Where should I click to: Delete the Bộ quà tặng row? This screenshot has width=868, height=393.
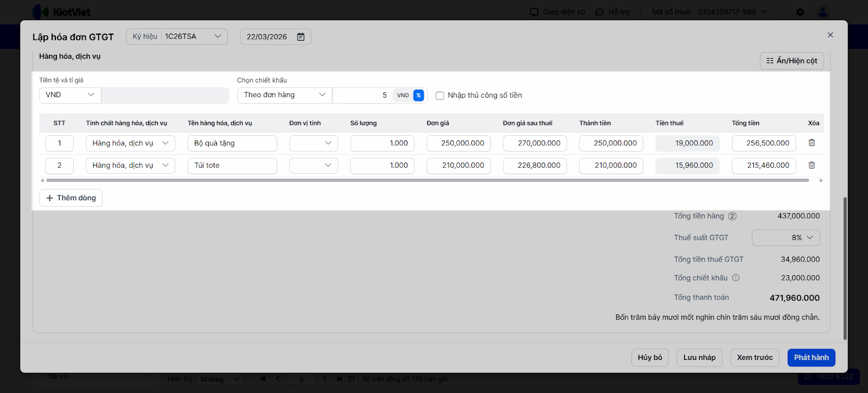pyautogui.click(x=812, y=143)
